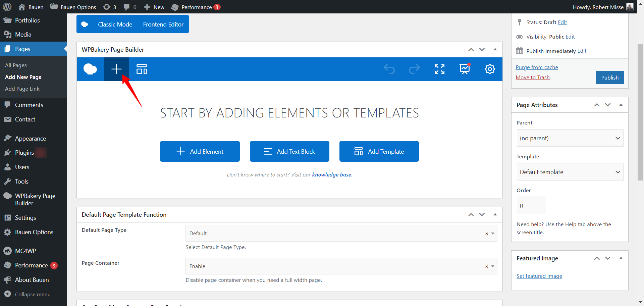Open the Templates icon in builder toolbar

[x=142, y=69]
